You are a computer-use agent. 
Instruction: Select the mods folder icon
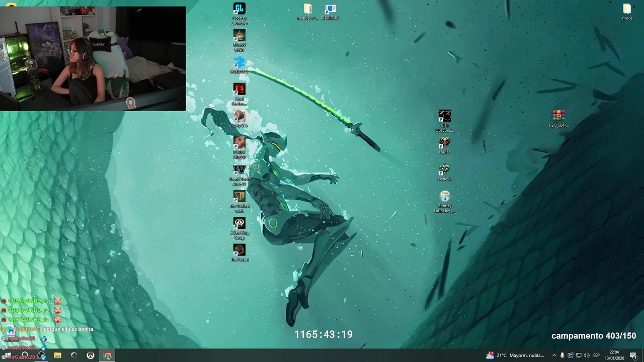pyautogui.click(x=627, y=12)
